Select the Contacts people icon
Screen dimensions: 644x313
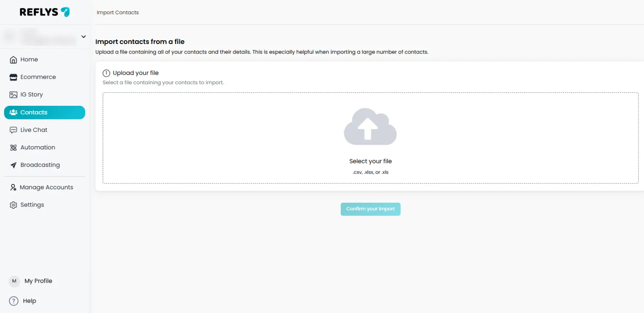click(13, 112)
